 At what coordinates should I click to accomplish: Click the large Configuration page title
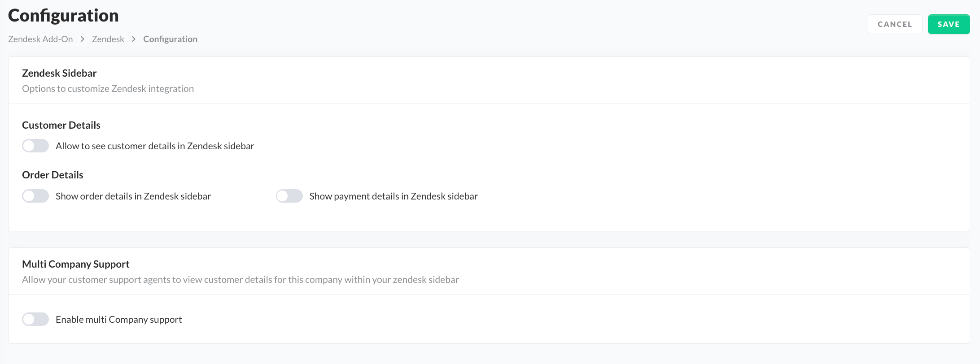coord(63,16)
